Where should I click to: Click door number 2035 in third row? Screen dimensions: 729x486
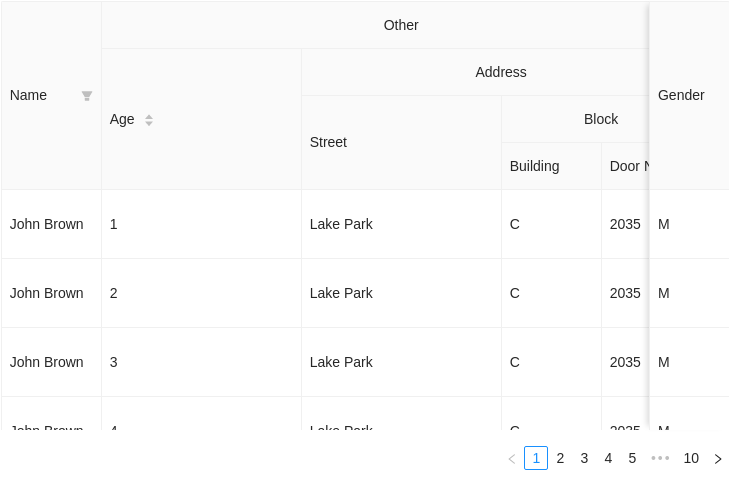pyautogui.click(x=625, y=362)
